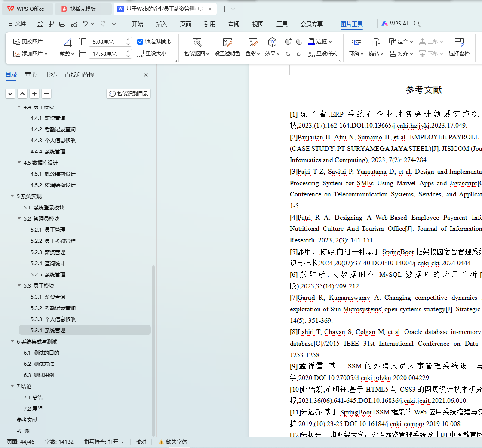Collapse the 6 系统集成与测试 outline section

tap(12, 341)
